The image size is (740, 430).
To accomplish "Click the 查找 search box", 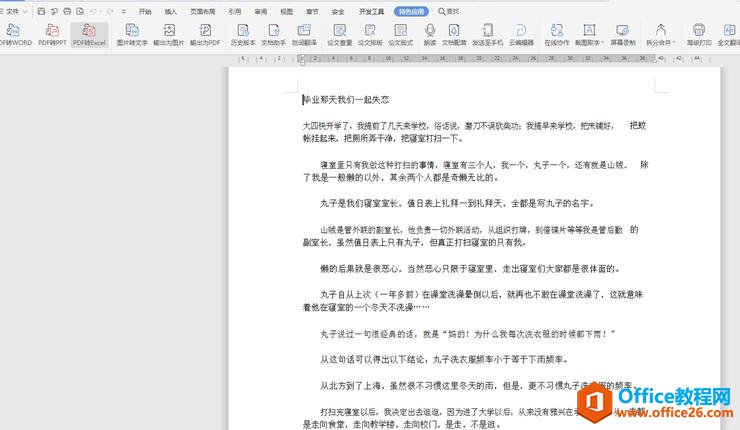I will pyautogui.click(x=453, y=11).
